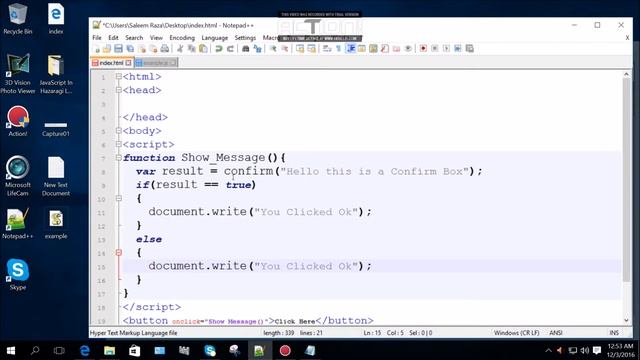Click the Paste clipboard toolbar icon
Screen dimensions: 640x360
point(203,49)
